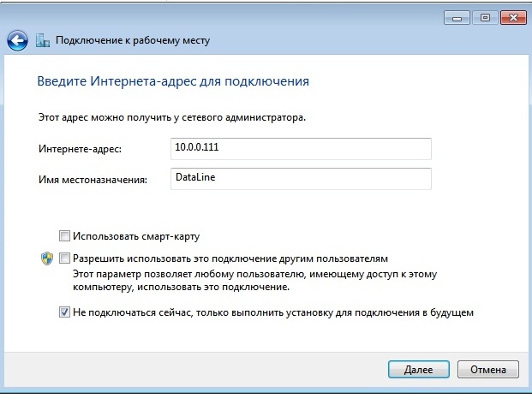The image size is (532, 404).
Task: Tick the 'Разрешить использовать это подключение' checkbox
Action: [64, 258]
